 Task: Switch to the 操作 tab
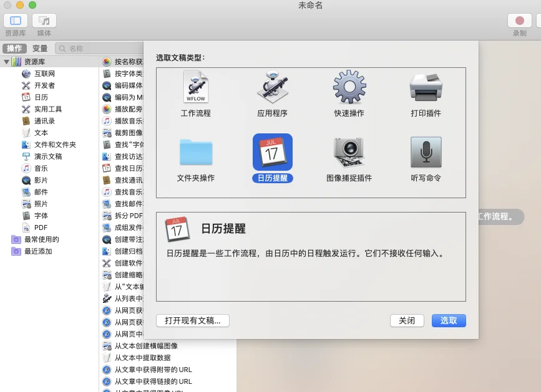14,49
